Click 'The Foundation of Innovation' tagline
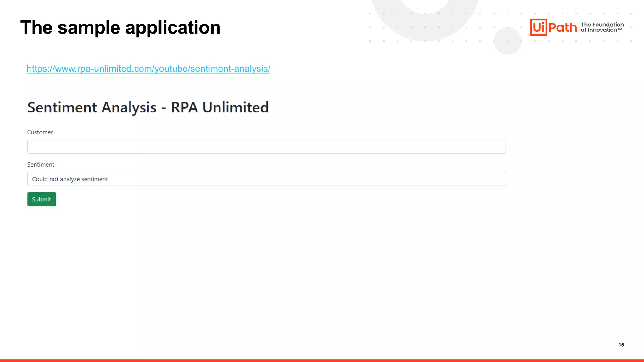This screenshot has height=362, width=644. pyautogui.click(x=602, y=27)
